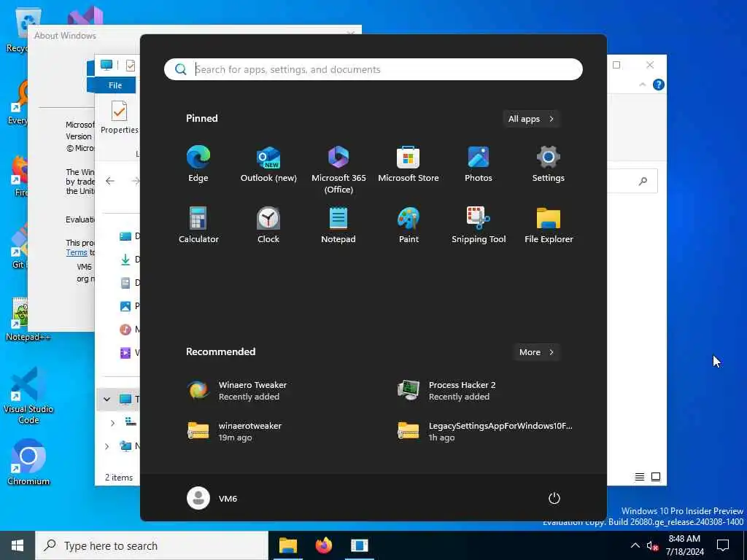
Task: Open Settings from pinned apps
Action: (549, 164)
